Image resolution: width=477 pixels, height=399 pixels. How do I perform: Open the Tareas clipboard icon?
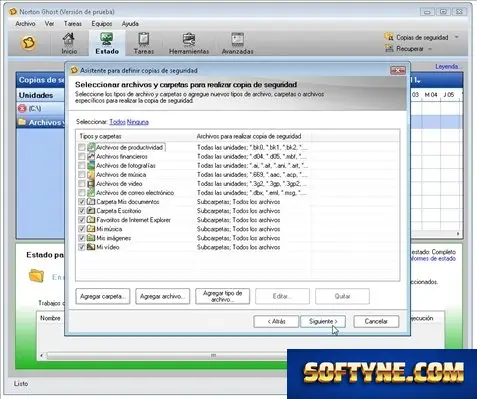click(144, 39)
